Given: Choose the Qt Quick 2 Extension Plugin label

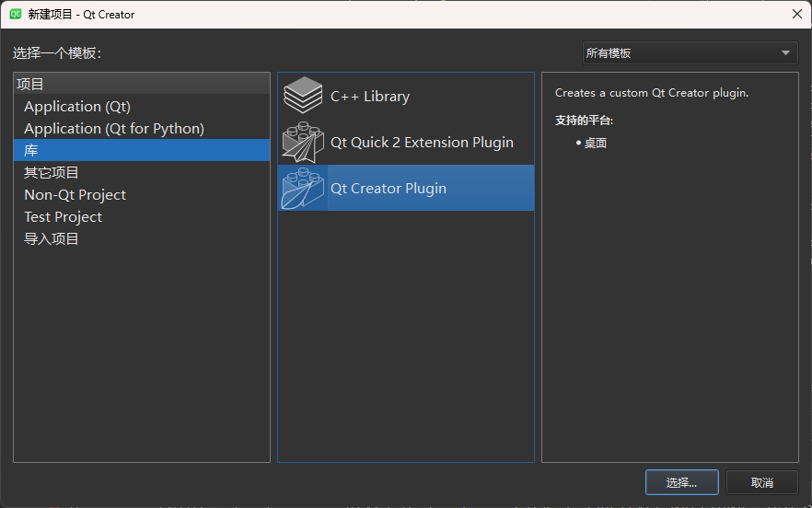Looking at the screenshot, I should [x=422, y=143].
